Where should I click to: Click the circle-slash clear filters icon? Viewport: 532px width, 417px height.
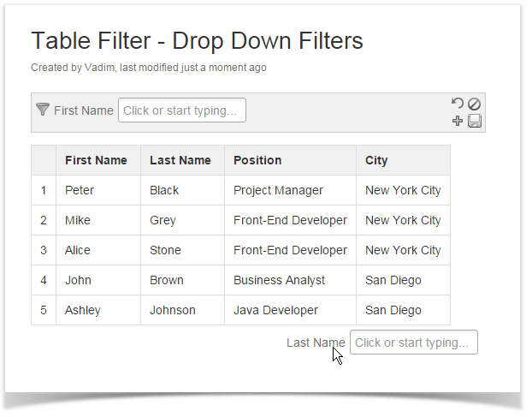click(474, 104)
